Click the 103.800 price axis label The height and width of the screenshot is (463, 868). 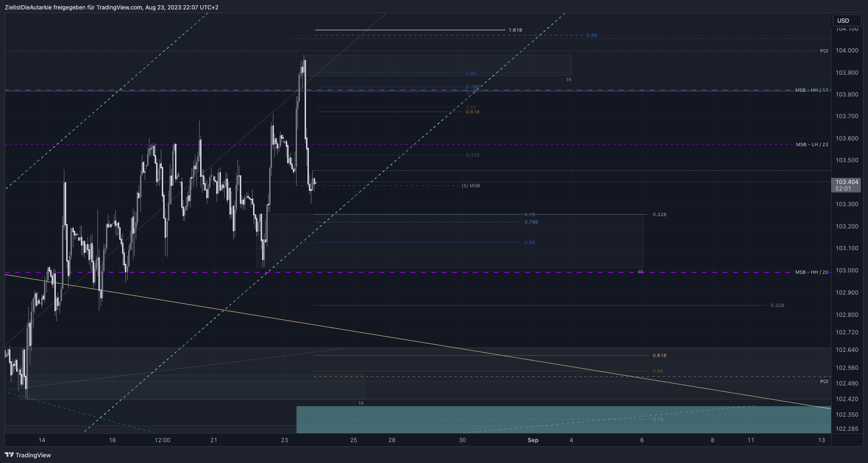pos(847,94)
